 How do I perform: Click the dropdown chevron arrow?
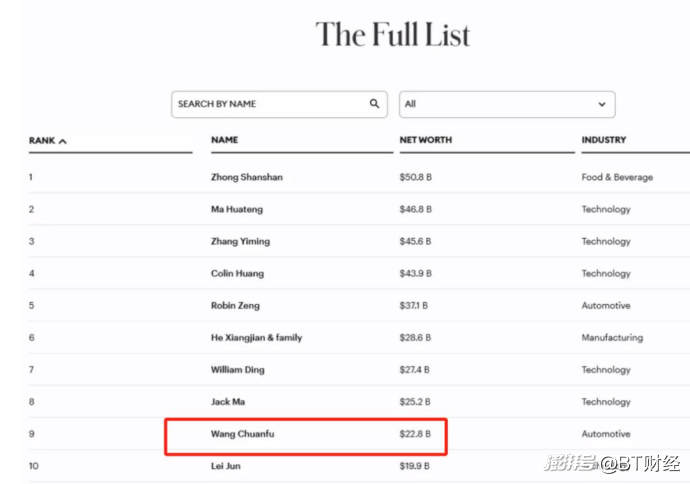pyautogui.click(x=602, y=104)
